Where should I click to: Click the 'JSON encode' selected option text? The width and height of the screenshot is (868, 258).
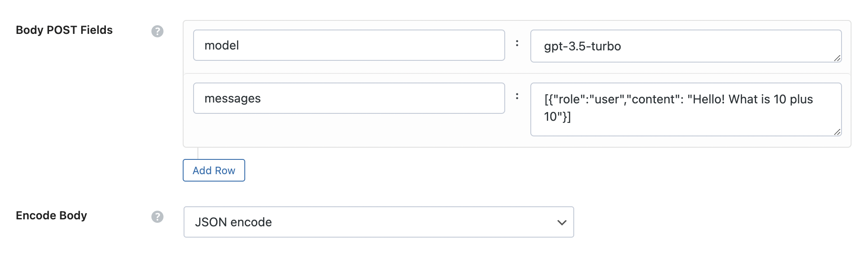tap(233, 222)
